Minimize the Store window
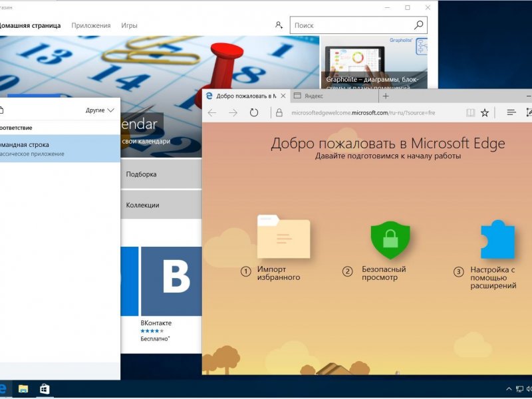 387,7
